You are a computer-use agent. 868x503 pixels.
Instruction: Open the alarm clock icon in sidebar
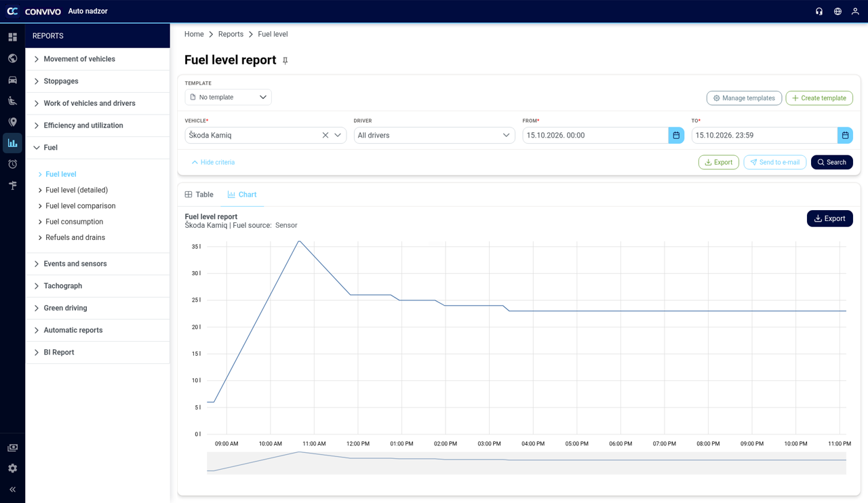12,164
